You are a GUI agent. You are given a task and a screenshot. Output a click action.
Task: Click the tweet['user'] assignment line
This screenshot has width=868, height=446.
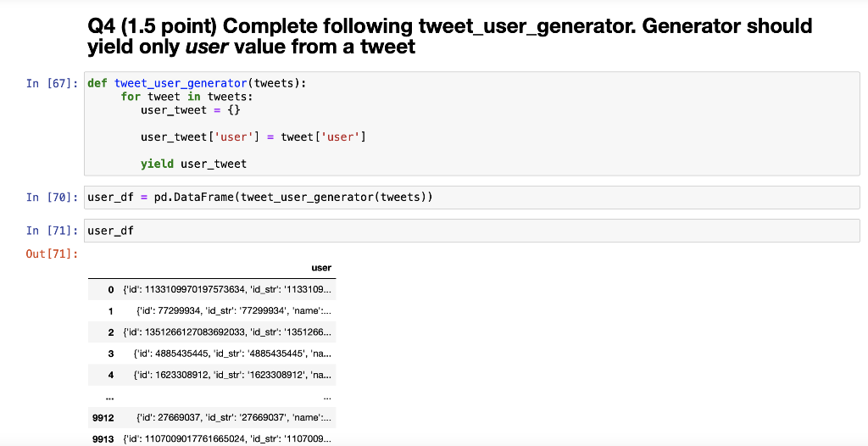[x=253, y=137]
